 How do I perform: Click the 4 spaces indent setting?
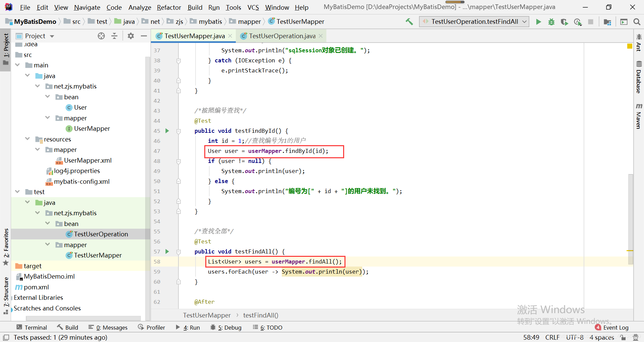602,337
